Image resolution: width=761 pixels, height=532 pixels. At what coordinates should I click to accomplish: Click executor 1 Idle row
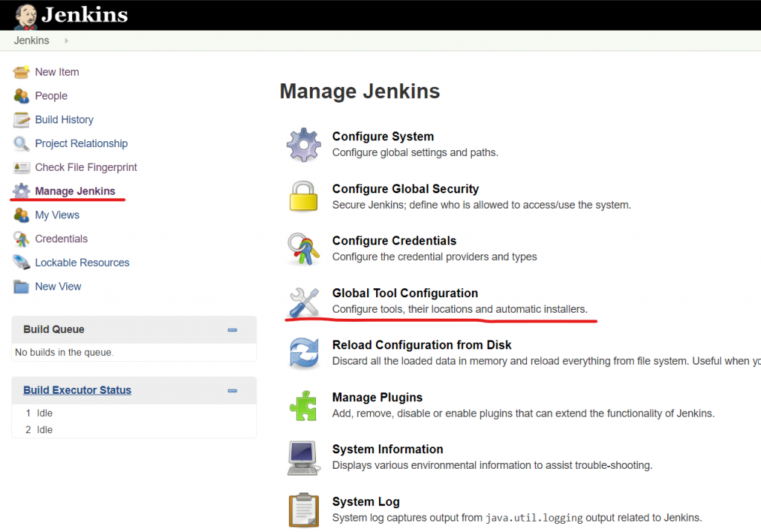tap(134, 413)
